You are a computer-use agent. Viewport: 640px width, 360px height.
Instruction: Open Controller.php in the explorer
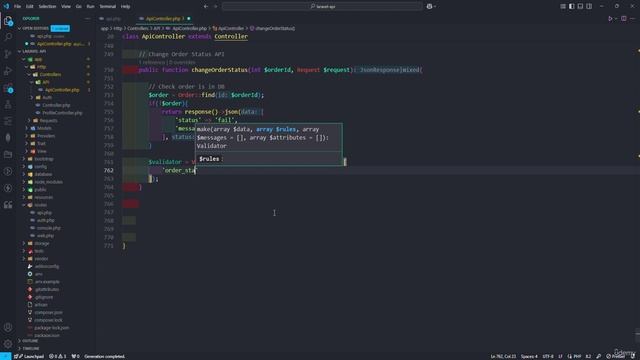(x=56, y=105)
